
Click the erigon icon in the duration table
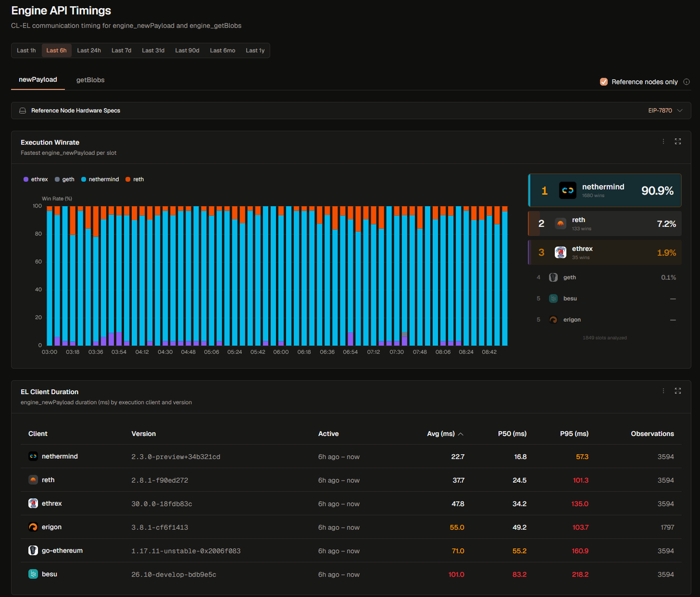(x=33, y=527)
